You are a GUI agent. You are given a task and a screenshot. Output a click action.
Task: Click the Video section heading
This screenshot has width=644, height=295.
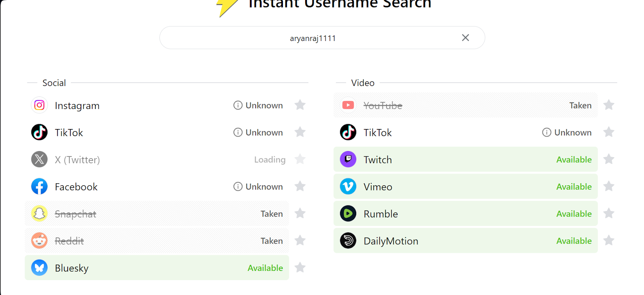pos(363,83)
